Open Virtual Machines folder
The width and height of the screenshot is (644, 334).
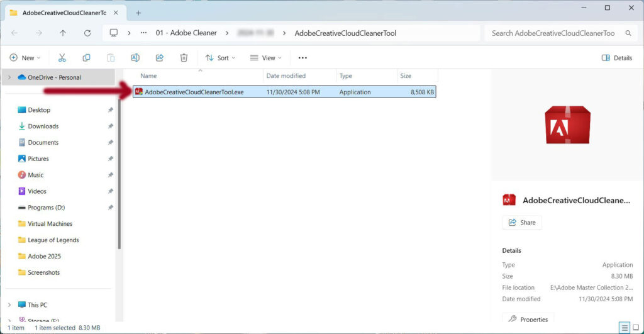tap(50, 223)
